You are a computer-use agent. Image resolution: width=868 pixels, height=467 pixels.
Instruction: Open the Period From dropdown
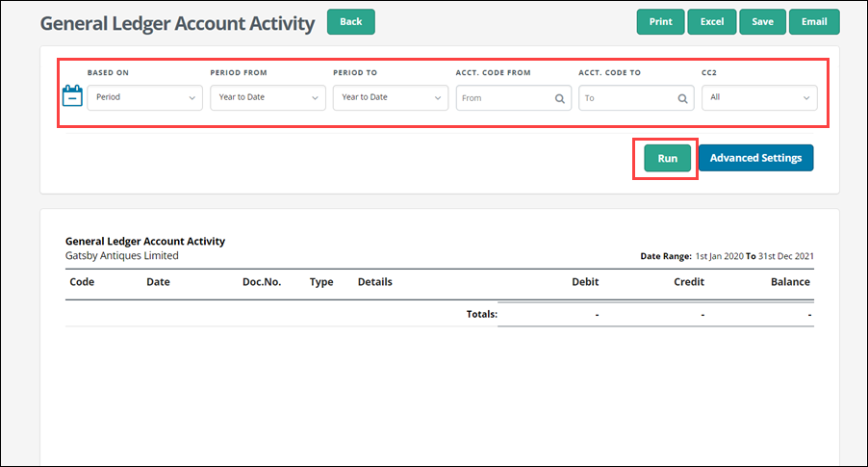[268, 97]
